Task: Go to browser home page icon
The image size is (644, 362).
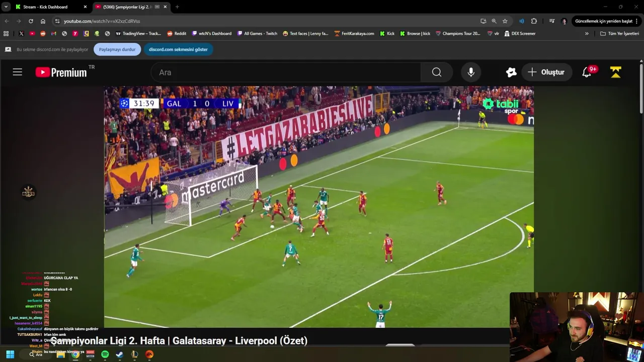Action: 43,21
